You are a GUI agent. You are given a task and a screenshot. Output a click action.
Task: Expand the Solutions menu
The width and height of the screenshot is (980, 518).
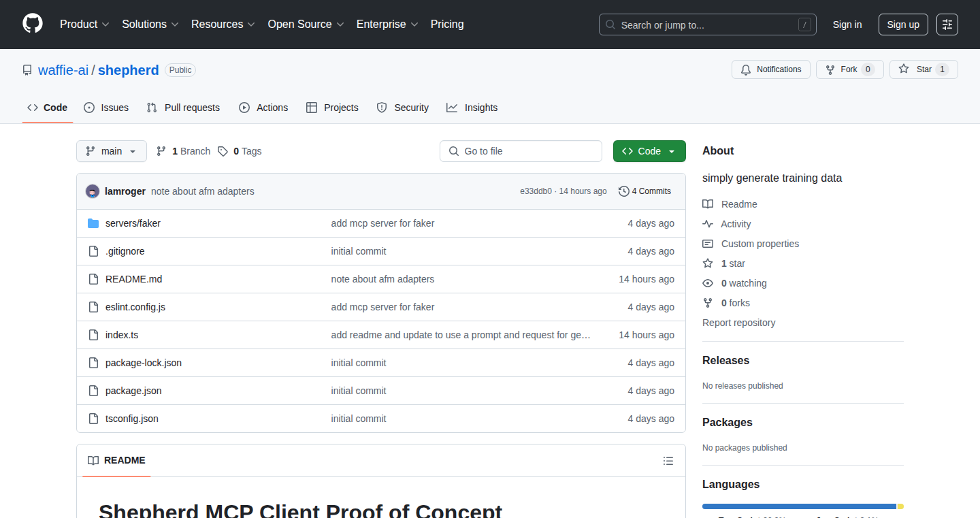point(150,25)
